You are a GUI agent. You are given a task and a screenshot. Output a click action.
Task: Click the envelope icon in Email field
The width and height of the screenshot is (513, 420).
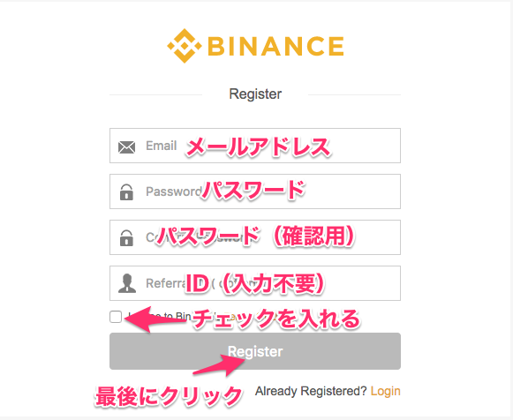click(x=126, y=147)
